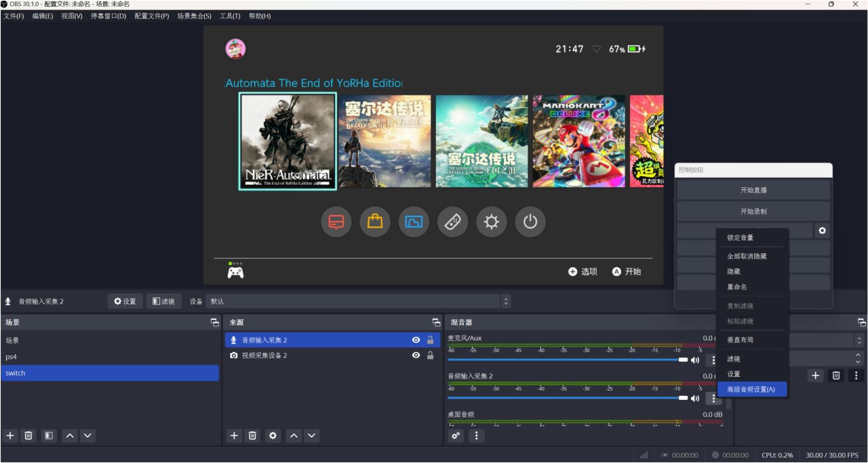Open the 帮助(H) menu

click(260, 16)
